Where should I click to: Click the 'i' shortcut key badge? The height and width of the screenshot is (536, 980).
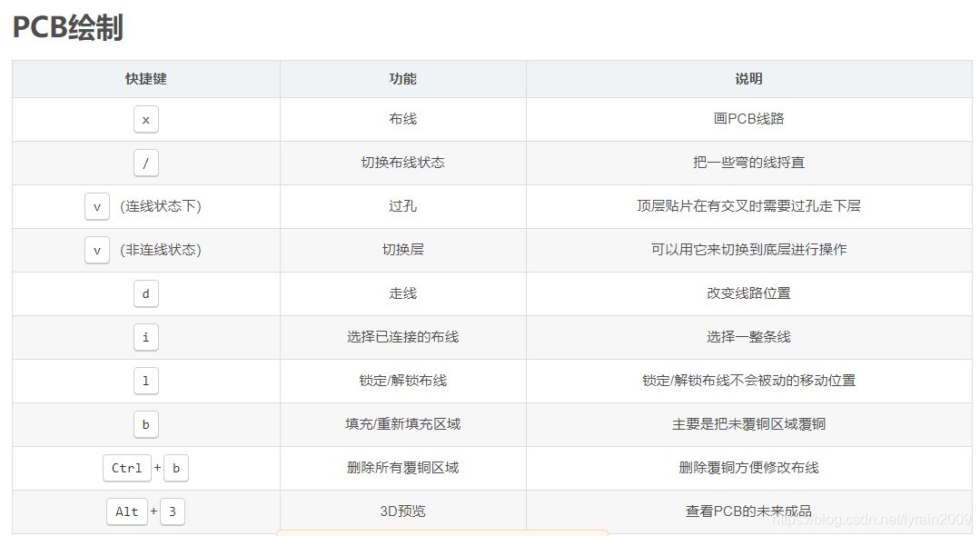tap(145, 337)
